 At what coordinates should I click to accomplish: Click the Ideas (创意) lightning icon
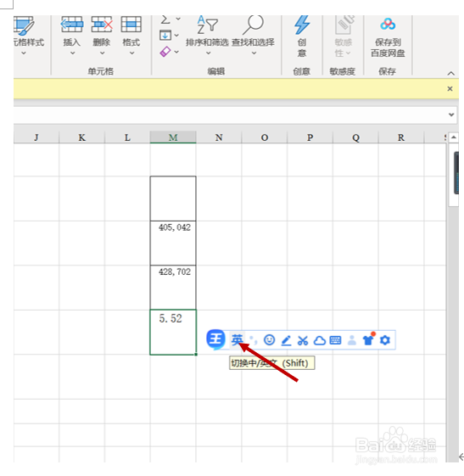click(302, 25)
